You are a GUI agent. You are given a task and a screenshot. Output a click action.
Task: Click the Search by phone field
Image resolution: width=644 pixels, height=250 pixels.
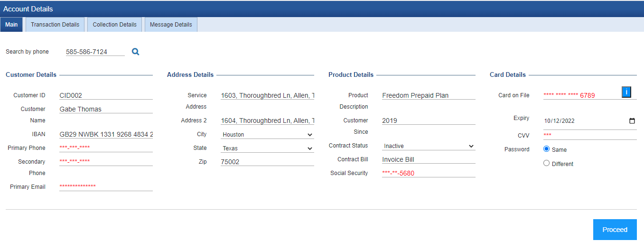tap(95, 52)
